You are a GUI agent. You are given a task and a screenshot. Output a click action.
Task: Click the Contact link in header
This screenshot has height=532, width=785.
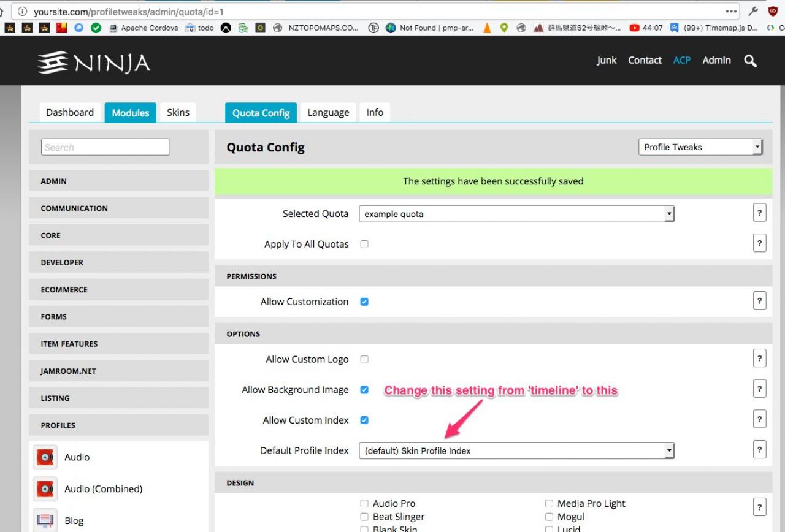click(x=645, y=60)
